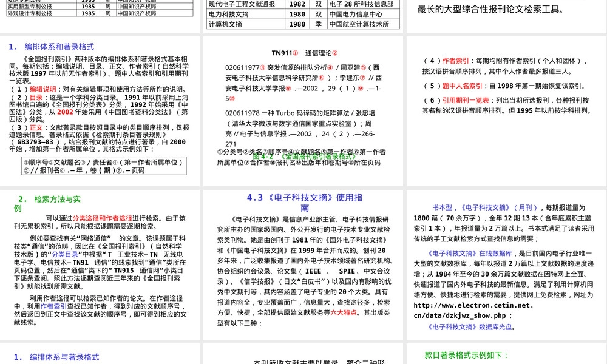Viewport: 607px width, 364px height.
Task: Click the red term 编辑说明
Action: (x=43, y=89)
